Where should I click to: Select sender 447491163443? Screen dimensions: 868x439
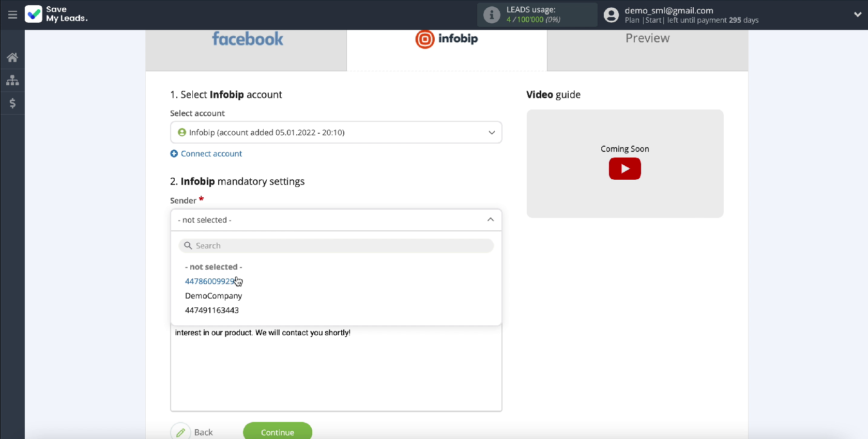click(212, 310)
